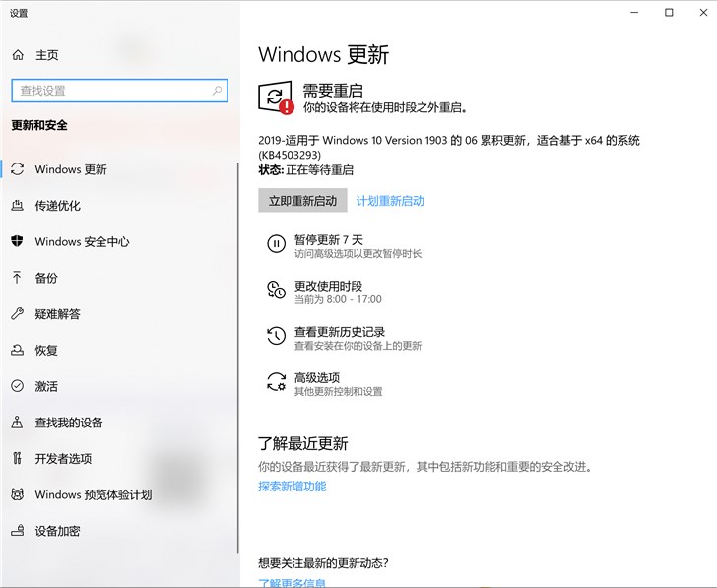Click the clock icon for 更改使用时段
The height and width of the screenshot is (588, 717).
pos(276,290)
